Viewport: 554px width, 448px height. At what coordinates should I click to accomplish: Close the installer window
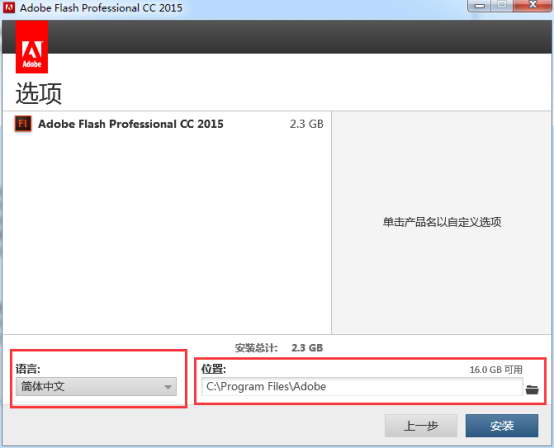[x=532, y=6]
